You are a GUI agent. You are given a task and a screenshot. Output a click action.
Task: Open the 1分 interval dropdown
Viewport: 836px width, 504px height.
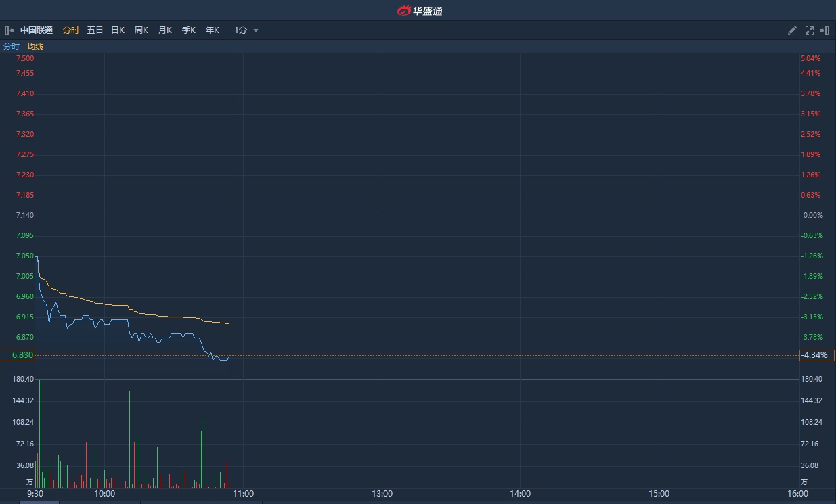coord(246,30)
